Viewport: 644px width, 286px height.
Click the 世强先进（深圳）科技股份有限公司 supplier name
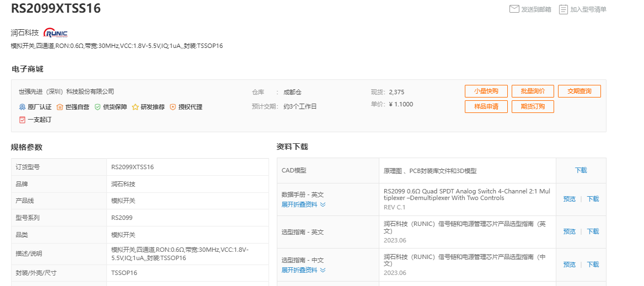pos(67,91)
